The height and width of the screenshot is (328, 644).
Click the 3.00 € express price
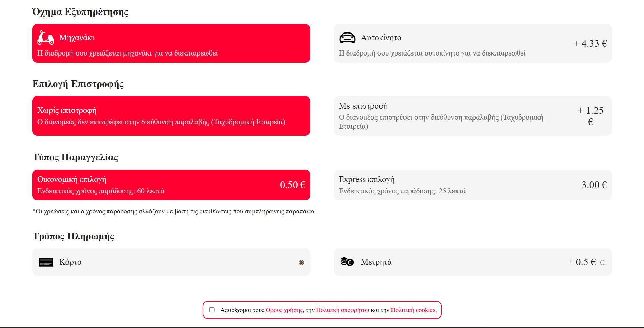click(x=594, y=185)
